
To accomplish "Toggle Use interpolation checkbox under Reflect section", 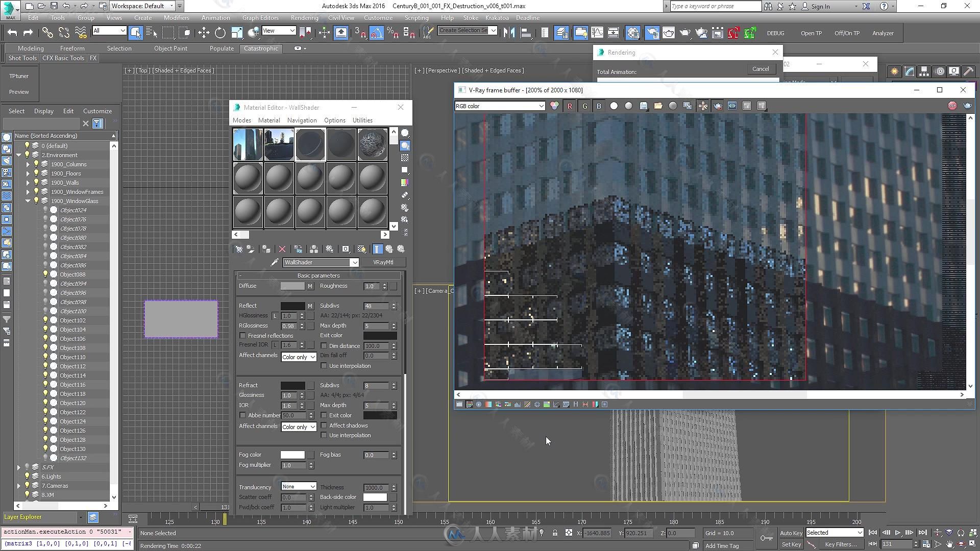I will [x=324, y=365].
